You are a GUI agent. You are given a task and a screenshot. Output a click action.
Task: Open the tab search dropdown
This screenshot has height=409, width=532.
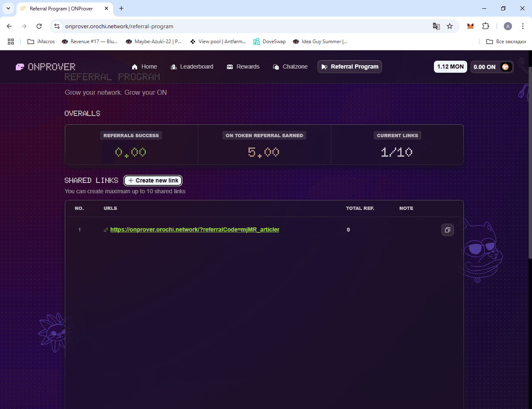8,8
